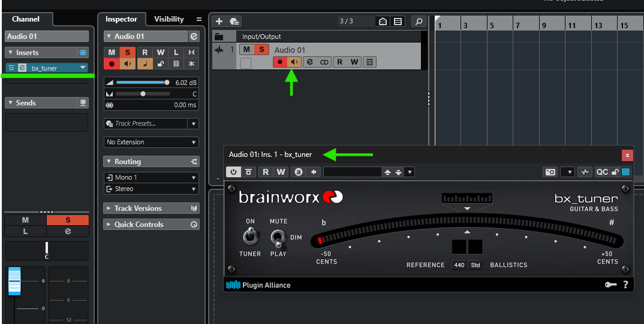This screenshot has height=324, width=644.
Task: Open No Extension dropdown
Action: [x=151, y=142]
